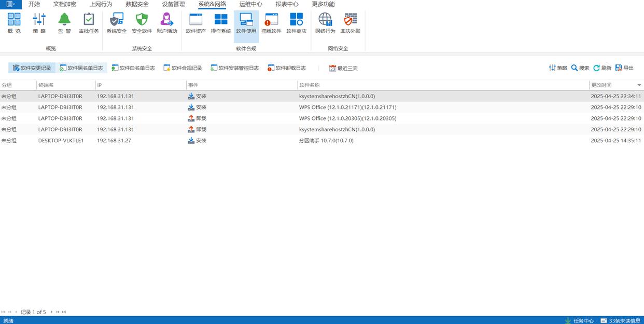Open the application menu button at top-left

click(10, 4)
